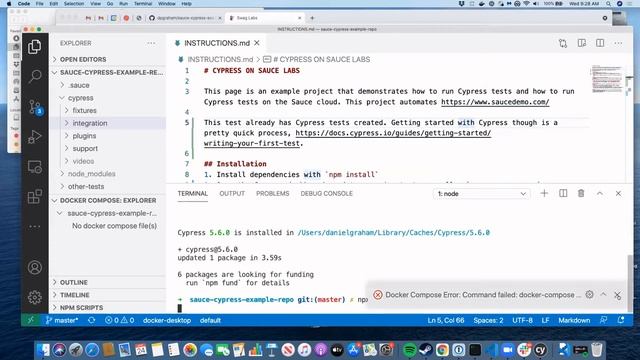The image size is (640, 360).
Task: Click breadcrumb '# CYPRESS ON SAUCE LABS'
Action: 322,60
